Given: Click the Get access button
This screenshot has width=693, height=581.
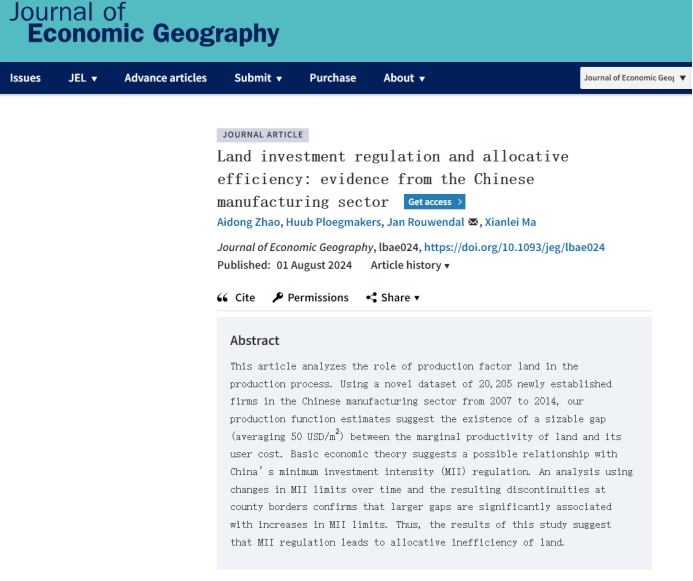Looking at the screenshot, I should (434, 202).
